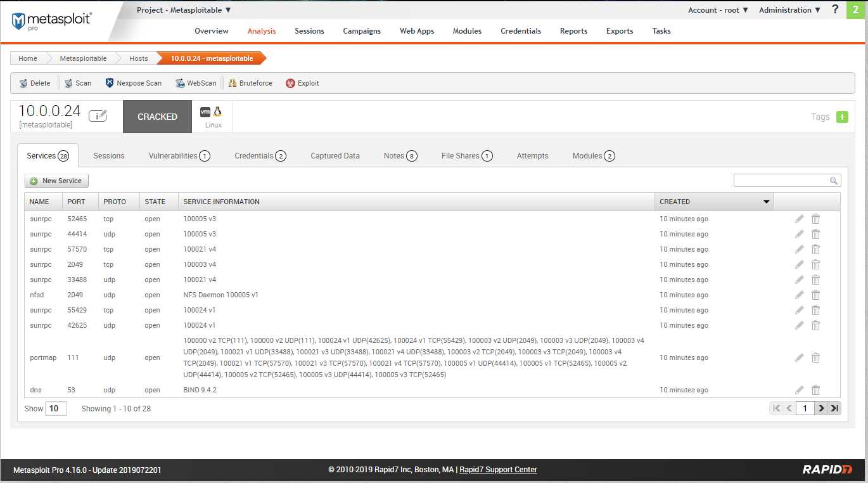868x483 pixels.
Task: Open the Sessions top menu
Action: [309, 30]
